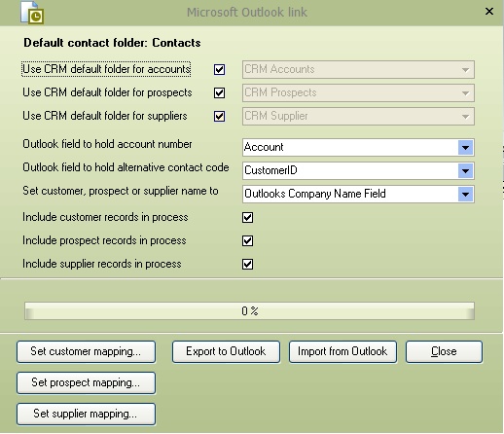The width and height of the screenshot is (504, 434).
Task: Toggle Include supplier records in process
Action: pos(247,265)
